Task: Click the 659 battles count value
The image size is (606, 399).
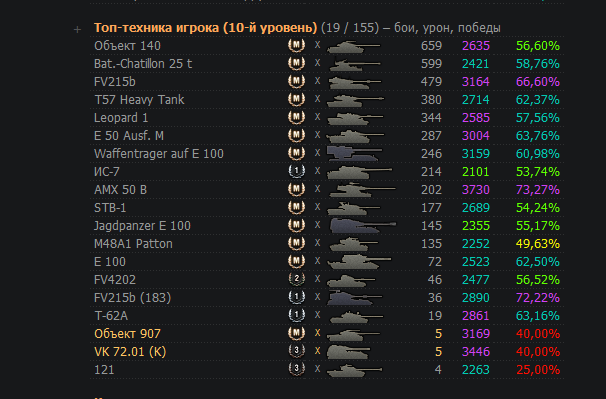Action: coord(431,46)
